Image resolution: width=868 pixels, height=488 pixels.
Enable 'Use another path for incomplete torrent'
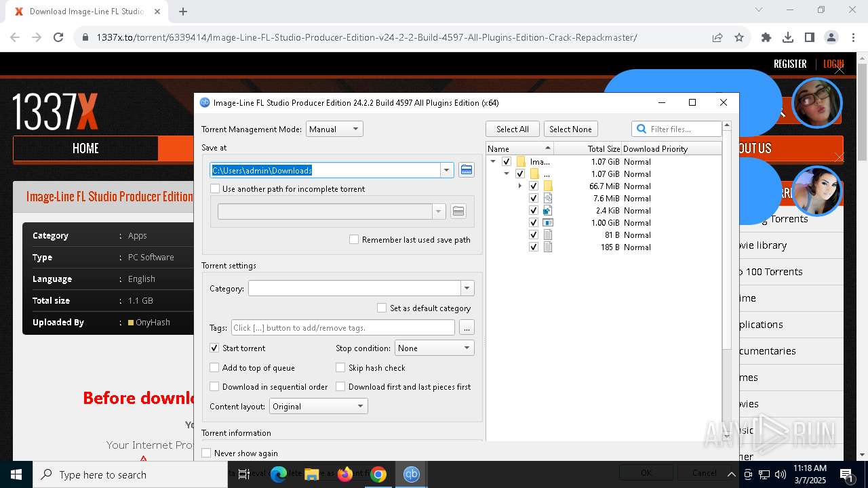click(x=215, y=189)
